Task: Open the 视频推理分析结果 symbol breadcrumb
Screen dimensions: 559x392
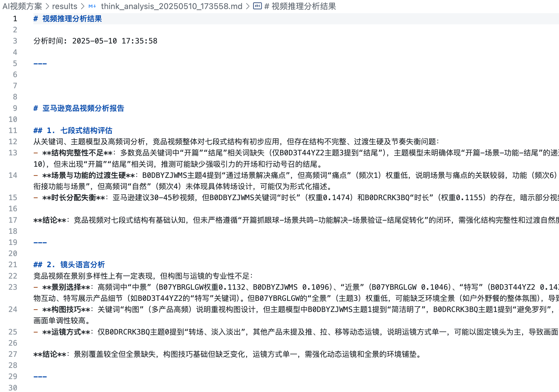Action: [x=300, y=6]
